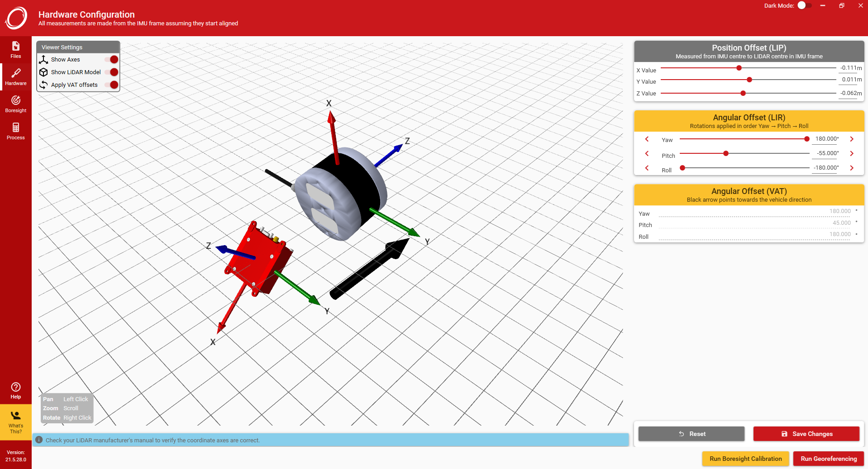868x469 pixels.
Task: Click the application logo in header
Action: (x=16, y=19)
